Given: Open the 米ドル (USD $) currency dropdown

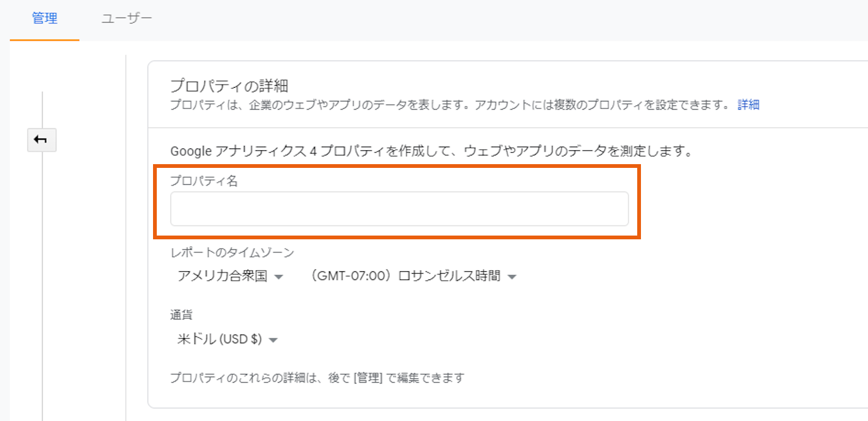Looking at the screenshot, I should coord(226,340).
